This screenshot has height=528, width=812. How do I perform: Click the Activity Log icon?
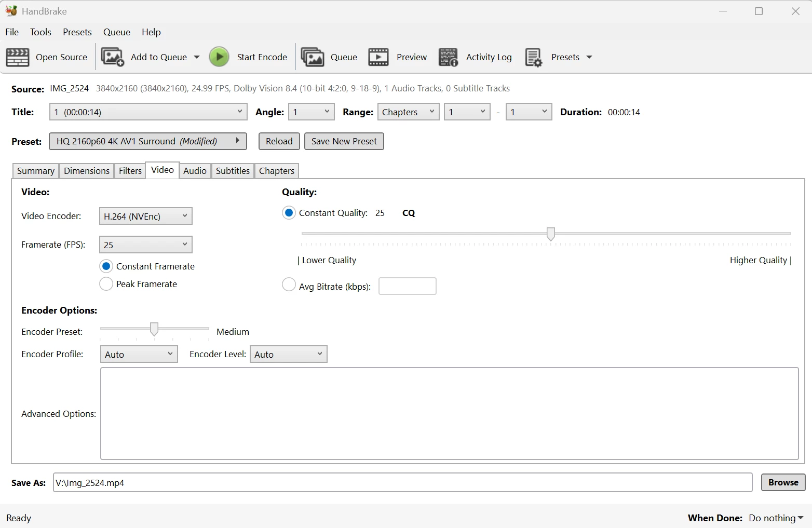[x=449, y=57]
